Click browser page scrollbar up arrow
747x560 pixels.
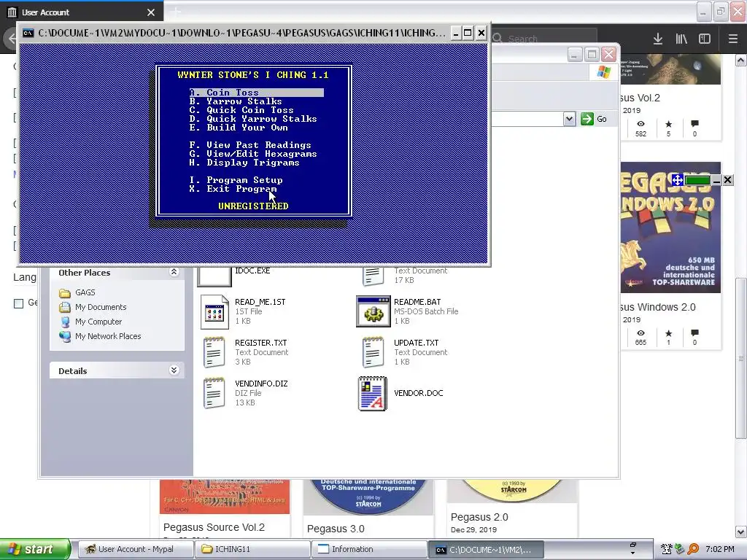741,60
